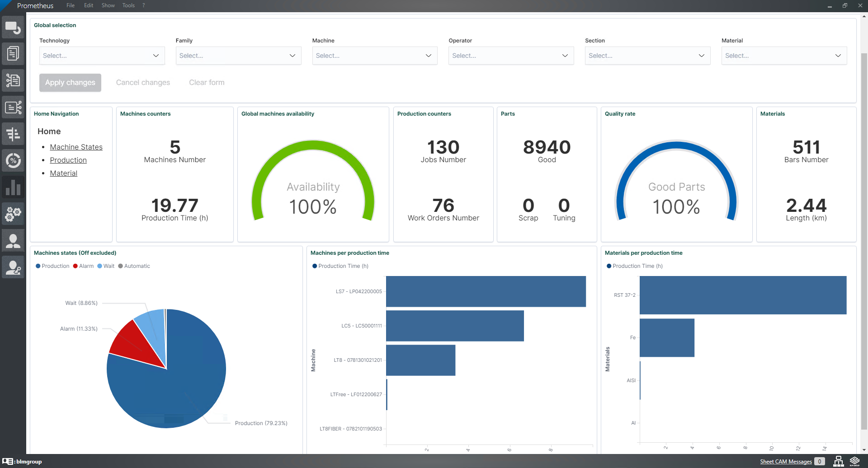Click the gears settings icon in sidebar
Screen dimensions: 868x468
pos(13,214)
